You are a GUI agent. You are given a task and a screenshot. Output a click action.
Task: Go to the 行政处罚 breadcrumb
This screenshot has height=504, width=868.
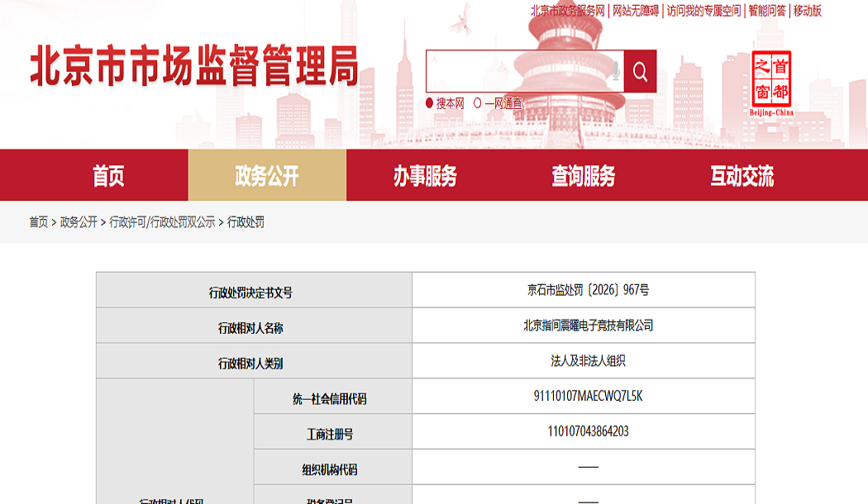click(x=246, y=222)
